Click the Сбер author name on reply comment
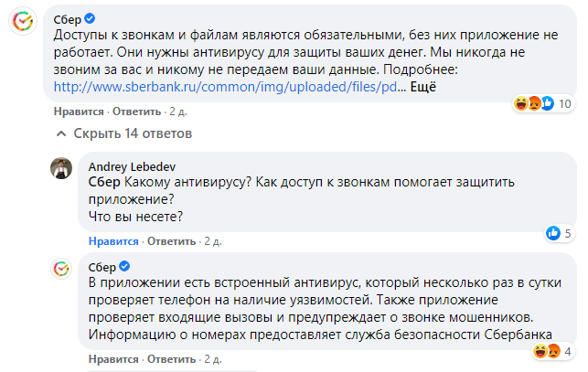 pyautogui.click(x=103, y=265)
